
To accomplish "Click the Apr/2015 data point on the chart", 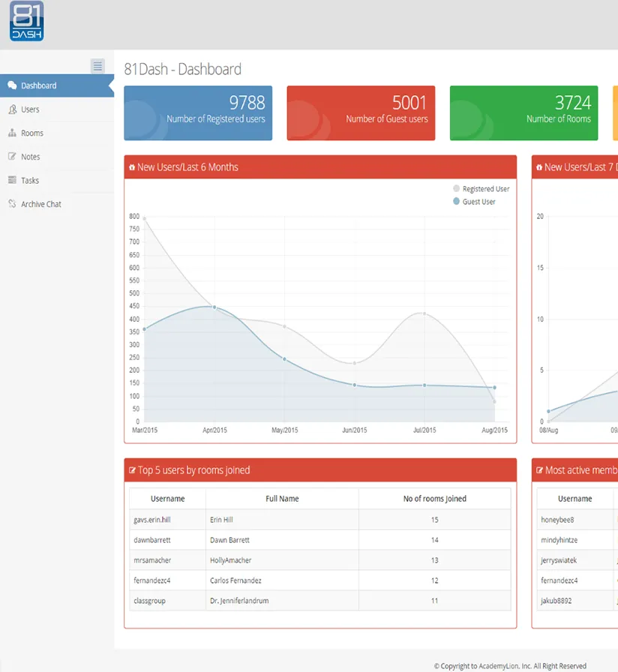I will (213, 307).
